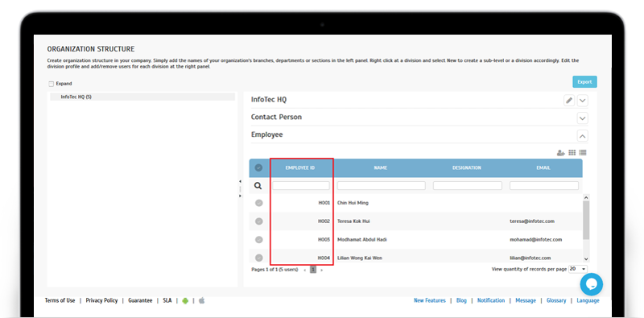Viewport: 644px width, 318px height.
Task: Select InfoTec HQ (5) tree node
Action: point(142,97)
